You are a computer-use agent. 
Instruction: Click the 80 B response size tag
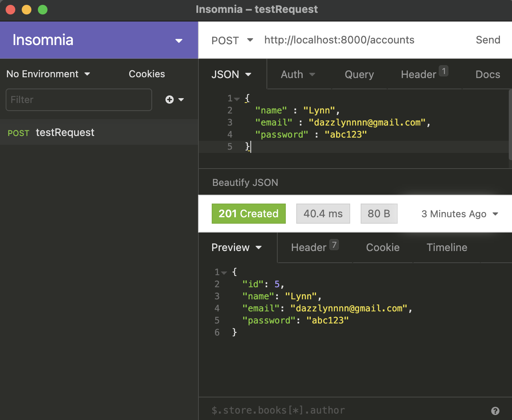(x=379, y=214)
